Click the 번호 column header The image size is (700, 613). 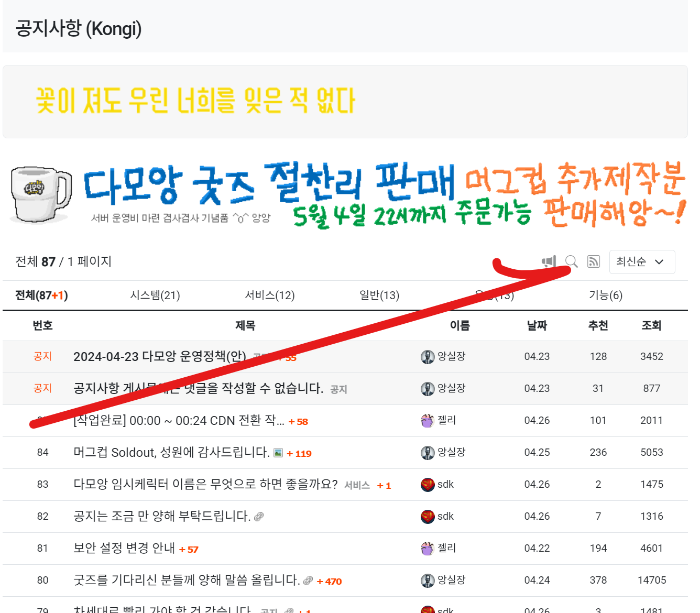click(x=42, y=325)
